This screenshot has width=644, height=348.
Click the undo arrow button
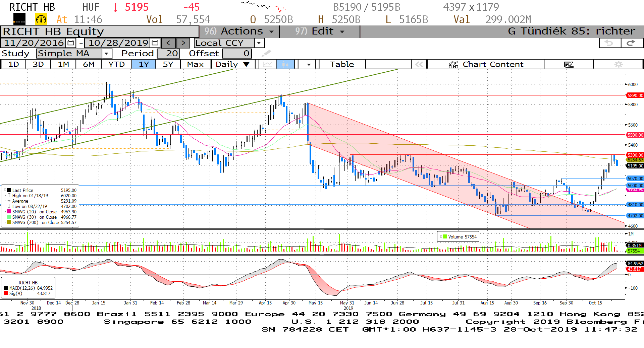coord(609,43)
